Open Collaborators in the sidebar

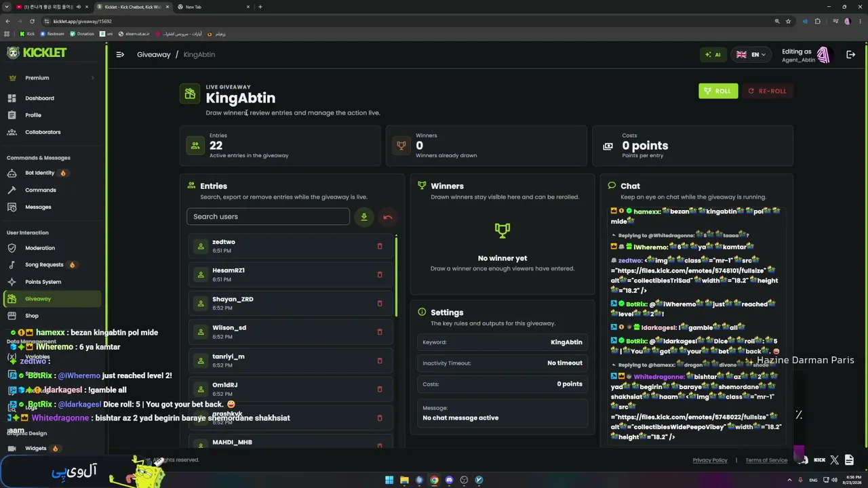tap(43, 132)
